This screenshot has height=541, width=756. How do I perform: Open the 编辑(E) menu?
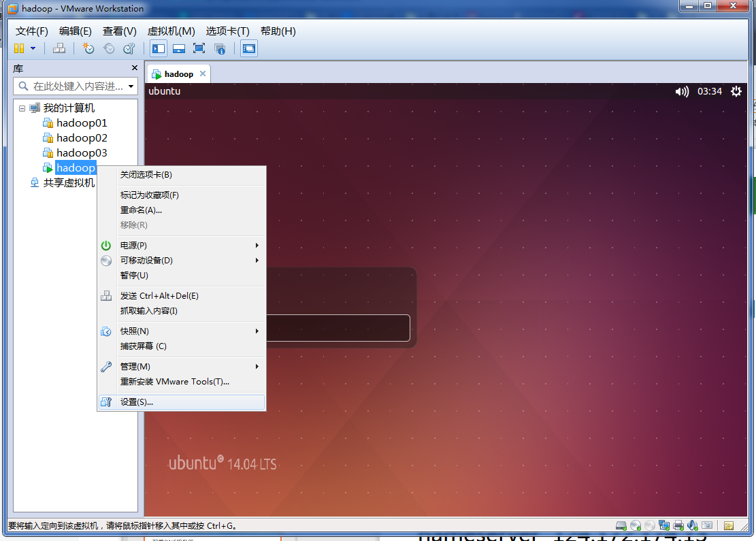pyautogui.click(x=76, y=31)
